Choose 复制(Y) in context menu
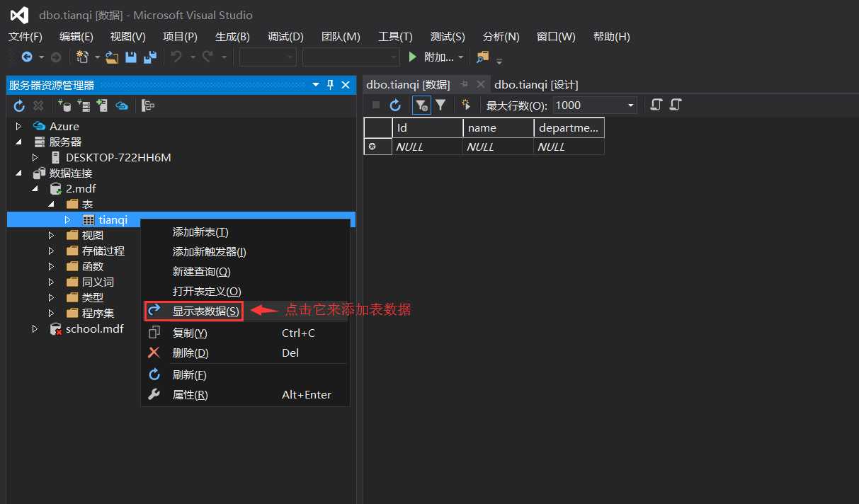The height and width of the screenshot is (504, 859). point(245,333)
